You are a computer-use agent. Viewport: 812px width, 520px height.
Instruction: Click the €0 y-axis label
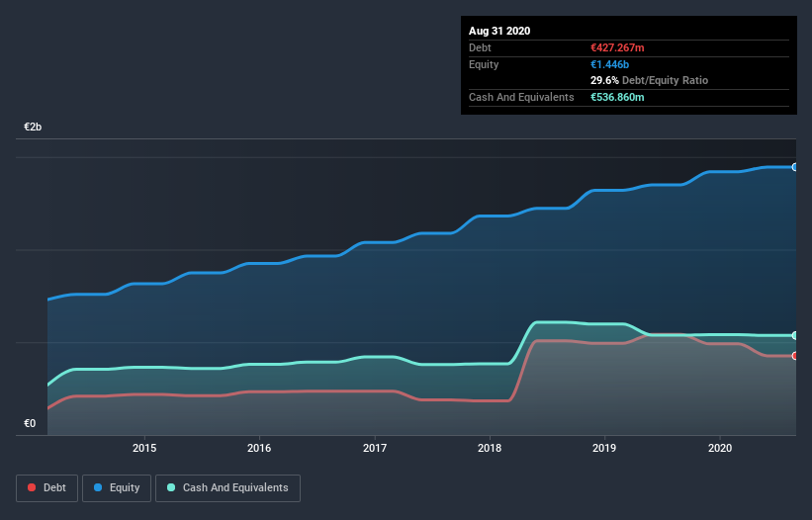click(30, 424)
